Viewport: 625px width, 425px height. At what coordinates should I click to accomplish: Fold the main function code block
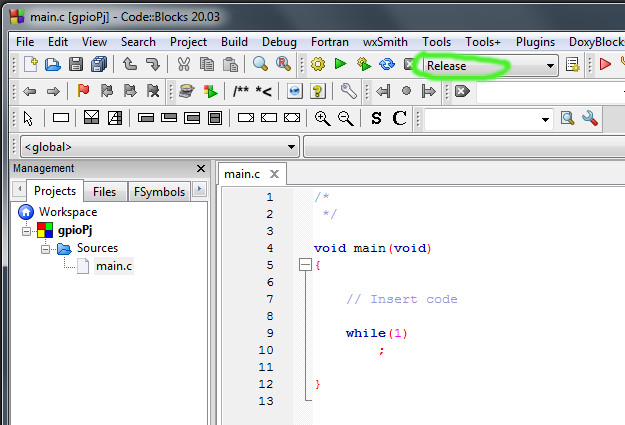(305, 265)
